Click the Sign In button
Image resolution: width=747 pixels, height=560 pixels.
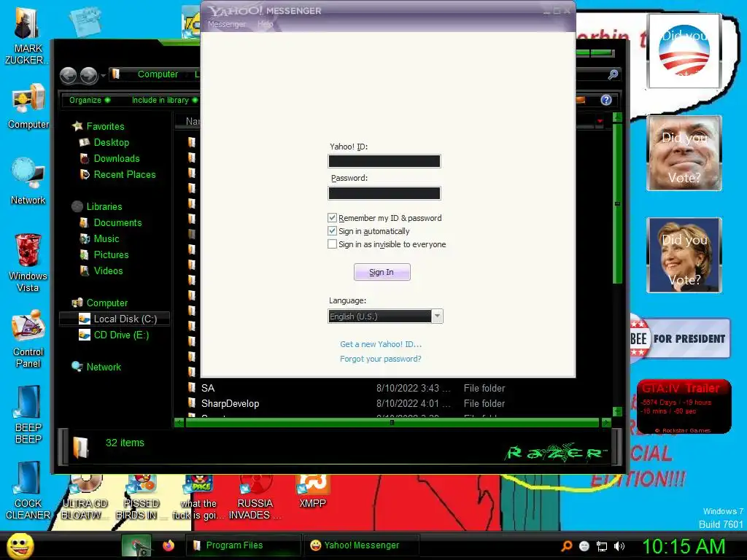(382, 272)
